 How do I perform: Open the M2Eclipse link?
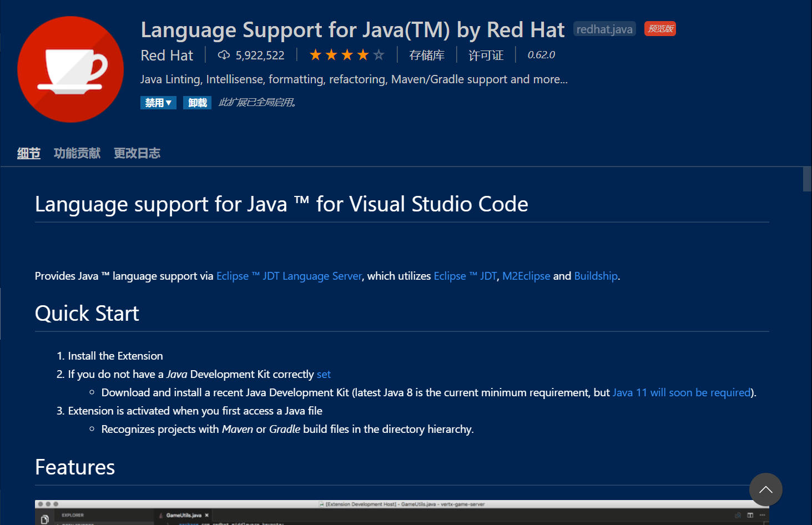pyautogui.click(x=526, y=276)
